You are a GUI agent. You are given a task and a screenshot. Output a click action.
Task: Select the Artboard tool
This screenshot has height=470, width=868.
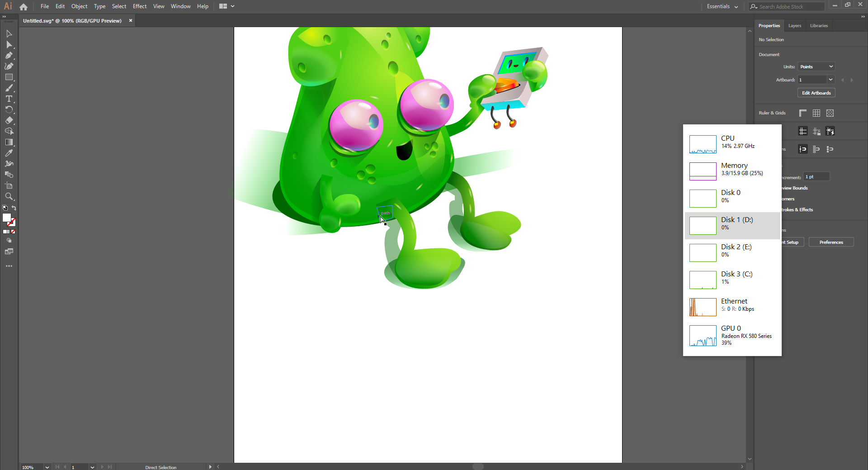(x=9, y=186)
